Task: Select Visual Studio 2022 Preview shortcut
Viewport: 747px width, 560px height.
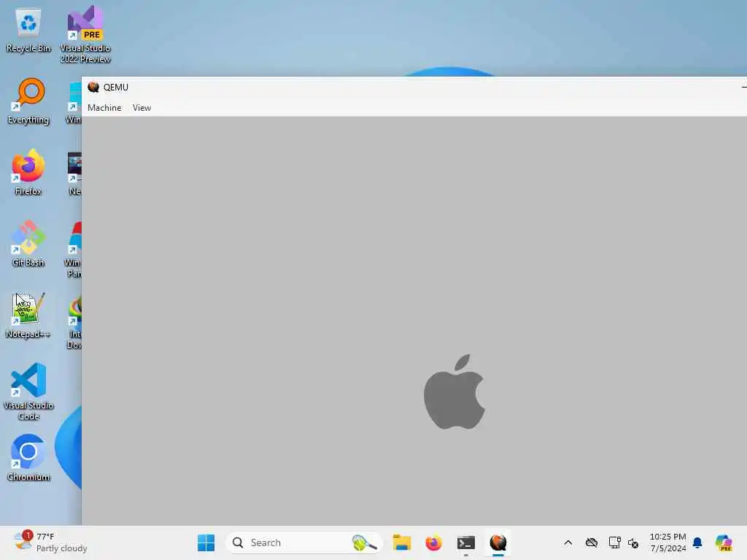Action: click(x=85, y=34)
